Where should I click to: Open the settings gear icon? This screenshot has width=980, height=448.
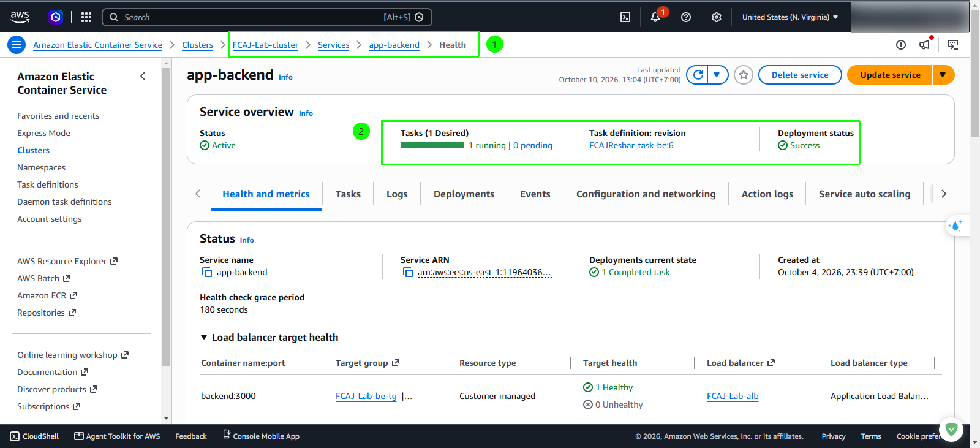tap(717, 17)
